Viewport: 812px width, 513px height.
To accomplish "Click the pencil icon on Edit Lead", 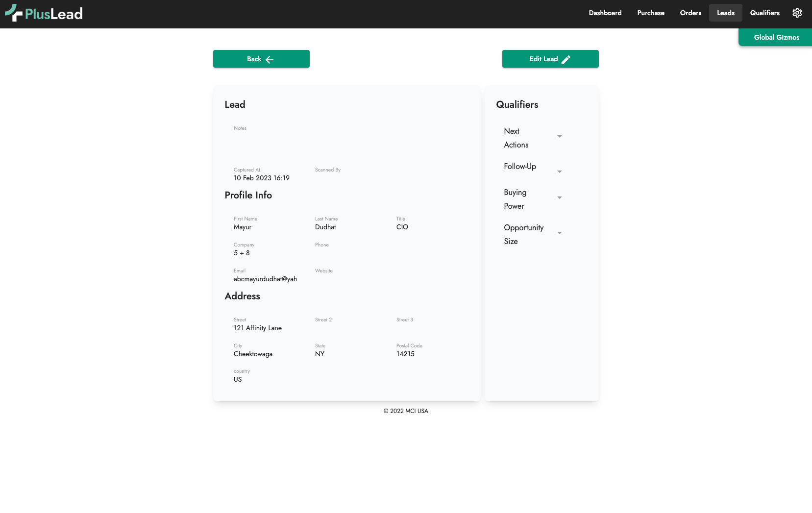I will point(566,59).
